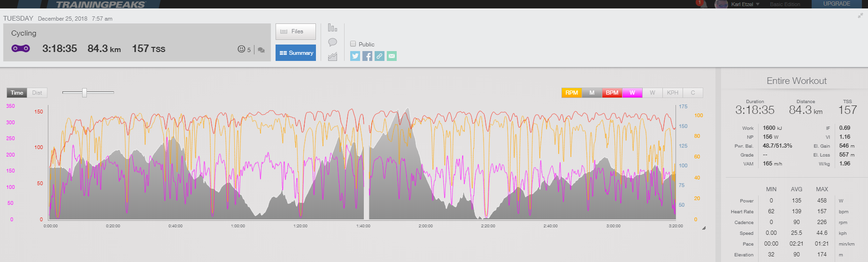Click the VAM 165 m/h value
Screen dimensions: 868x262
[772, 164]
